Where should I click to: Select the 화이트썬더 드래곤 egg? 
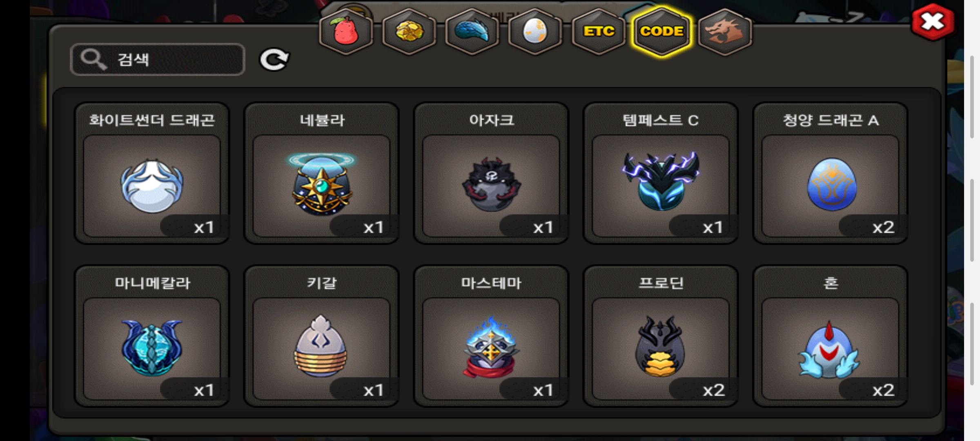click(152, 173)
